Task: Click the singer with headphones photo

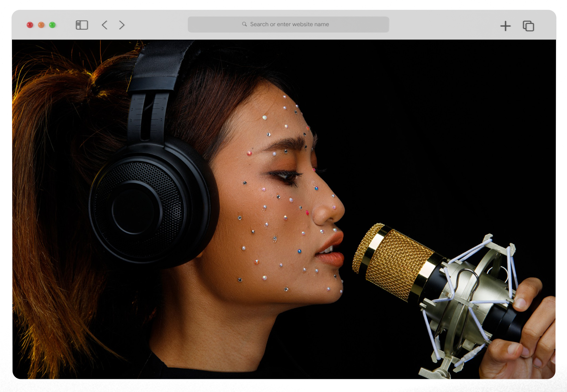Action: coord(284,209)
